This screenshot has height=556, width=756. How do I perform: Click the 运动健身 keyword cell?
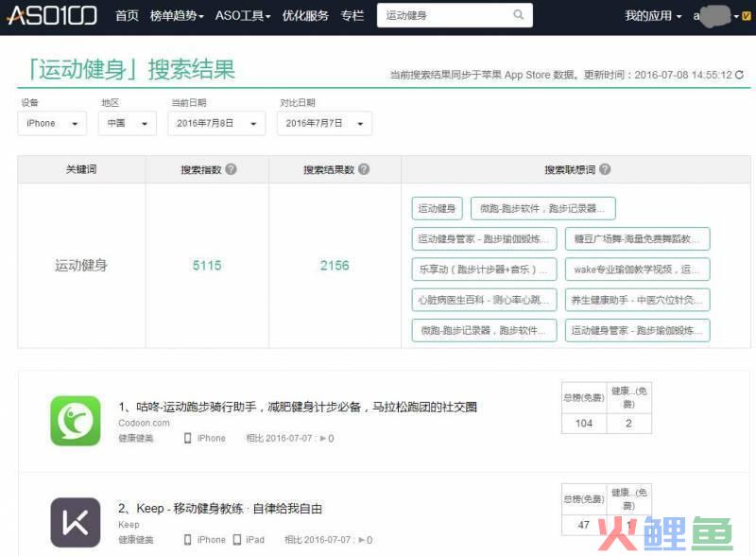click(81, 266)
